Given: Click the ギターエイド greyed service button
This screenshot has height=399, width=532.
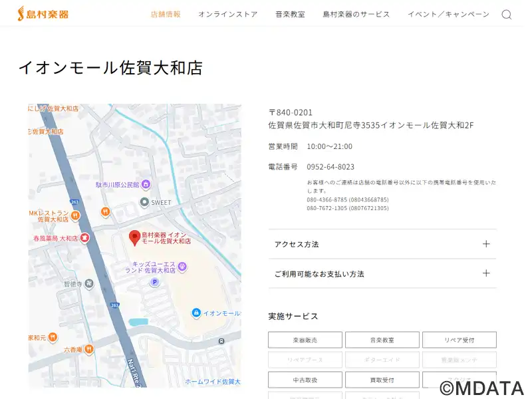Looking at the screenshot, I should pos(382,360).
